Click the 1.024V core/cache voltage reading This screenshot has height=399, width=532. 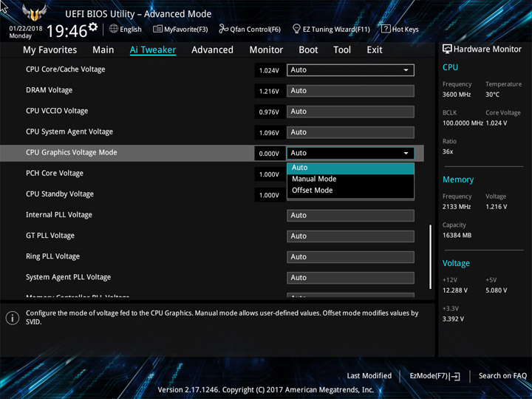tap(269, 71)
